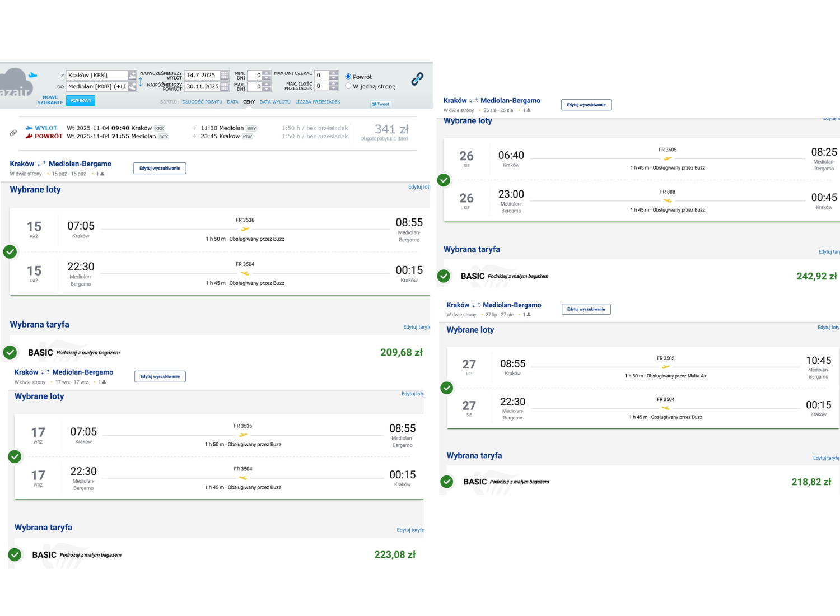
Task: Click the green checkmark beside the 17 WRZ flights
Action: [x=15, y=456]
